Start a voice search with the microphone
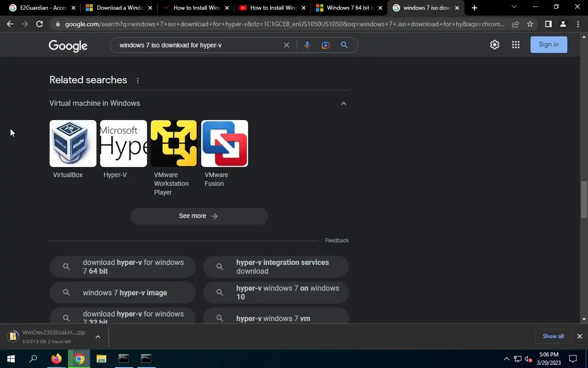588x368 pixels. [307, 45]
